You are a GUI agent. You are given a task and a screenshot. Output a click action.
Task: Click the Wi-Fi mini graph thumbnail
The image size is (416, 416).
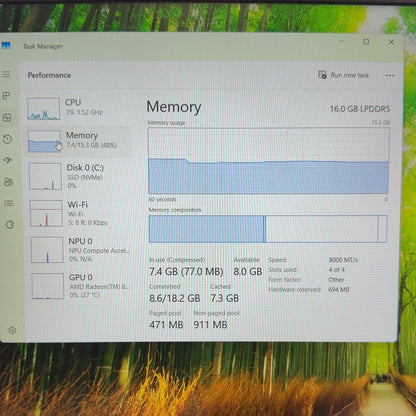46,213
